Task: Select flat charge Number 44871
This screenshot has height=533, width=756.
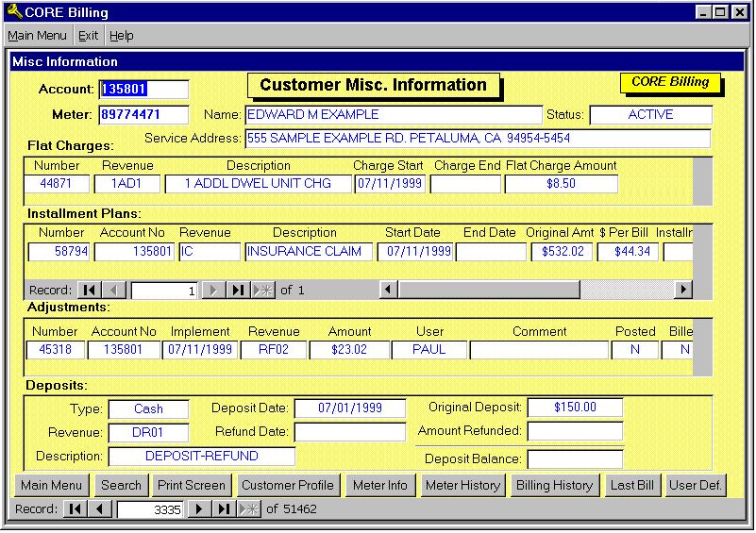Action: coord(57,184)
